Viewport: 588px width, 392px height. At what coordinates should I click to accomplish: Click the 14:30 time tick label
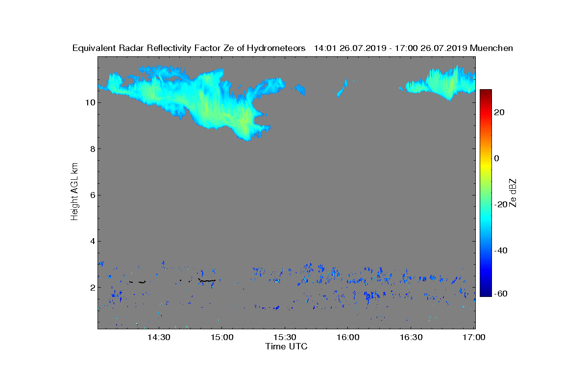click(x=158, y=337)
